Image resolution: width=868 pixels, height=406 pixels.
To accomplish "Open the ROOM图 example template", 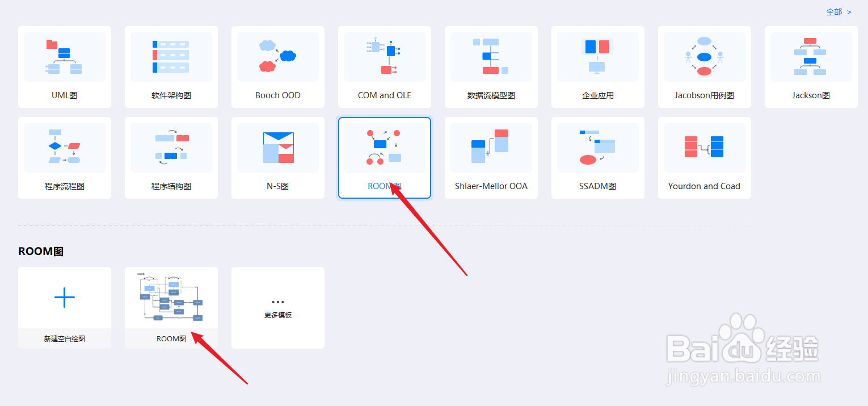I will tap(171, 296).
